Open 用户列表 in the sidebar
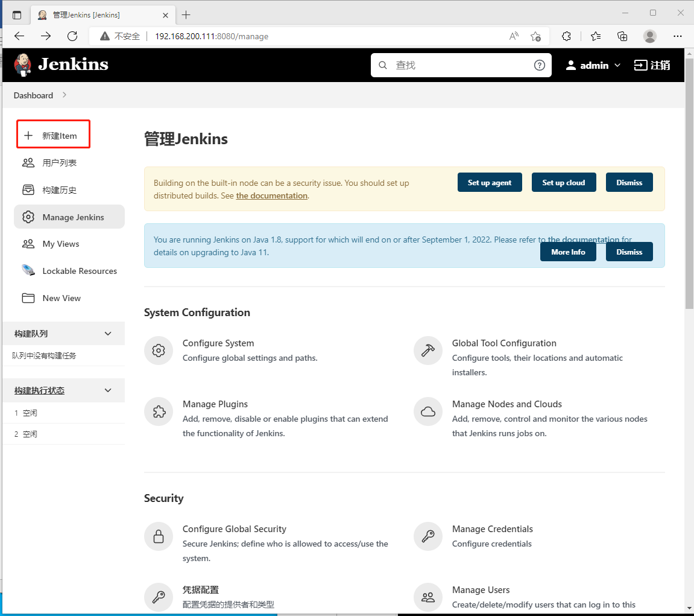694x616 pixels. coord(59,162)
